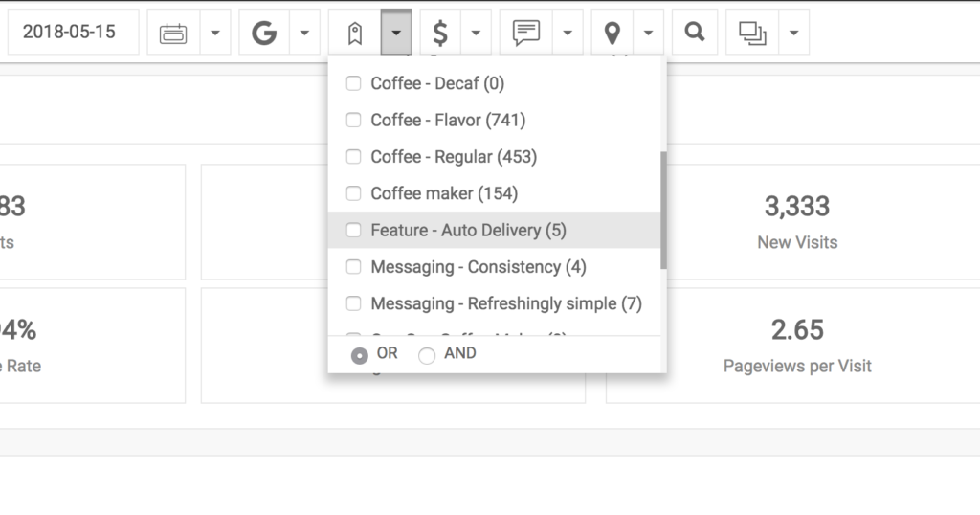Open the dropdown arrow next to the Google icon

(304, 32)
